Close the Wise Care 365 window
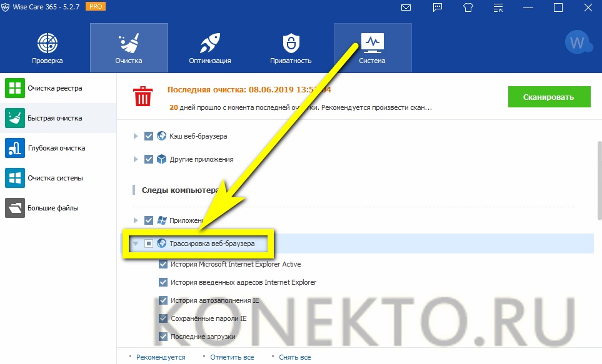The height and width of the screenshot is (364, 602). click(x=588, y=7)
